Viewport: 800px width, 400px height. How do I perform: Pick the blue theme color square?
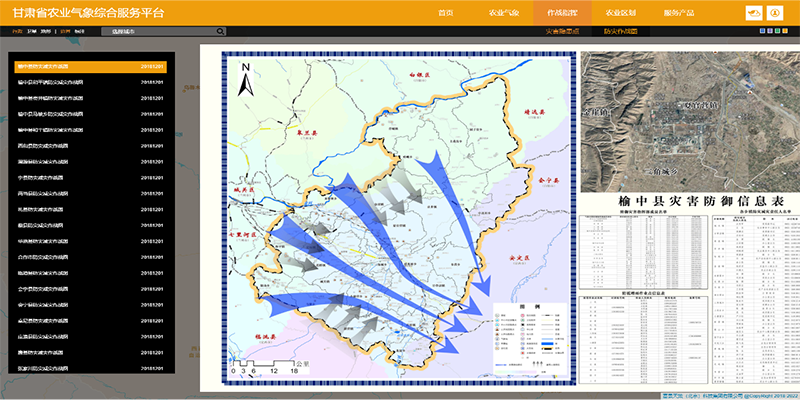[762, 31]
